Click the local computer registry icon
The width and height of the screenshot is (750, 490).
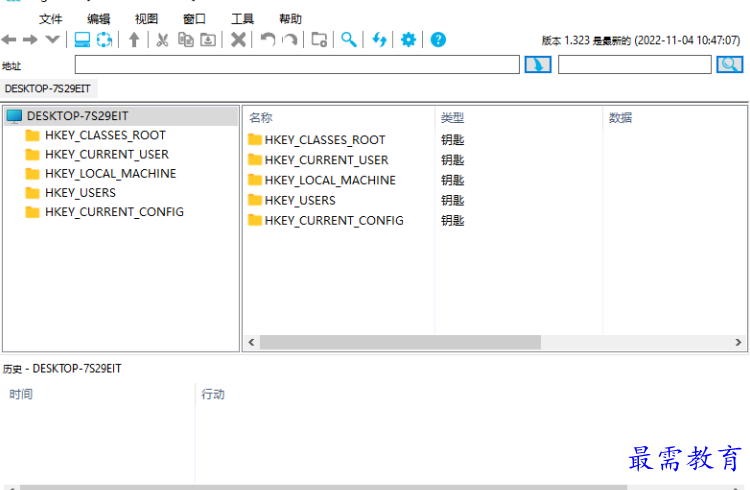pyautogui.click(x=82, y=40)
